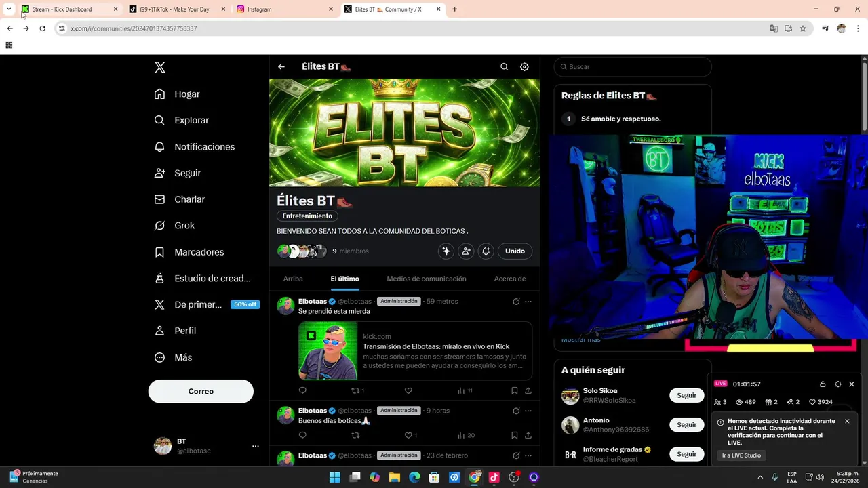Reply to 'Buenos días boticas' post
Viewport: 868px width, 488px height.
tap(302, 435)
